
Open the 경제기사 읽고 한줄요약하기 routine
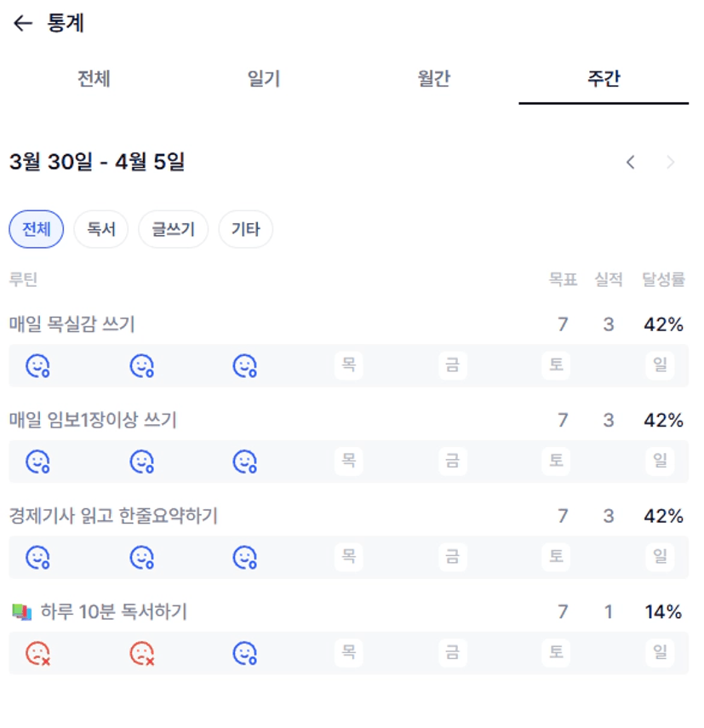[x=114, y=516]
